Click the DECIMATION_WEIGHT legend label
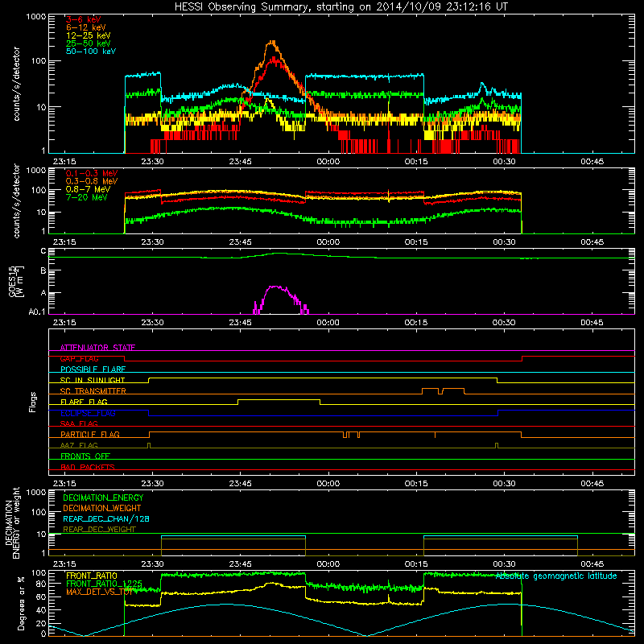 (x=102, y=508)
